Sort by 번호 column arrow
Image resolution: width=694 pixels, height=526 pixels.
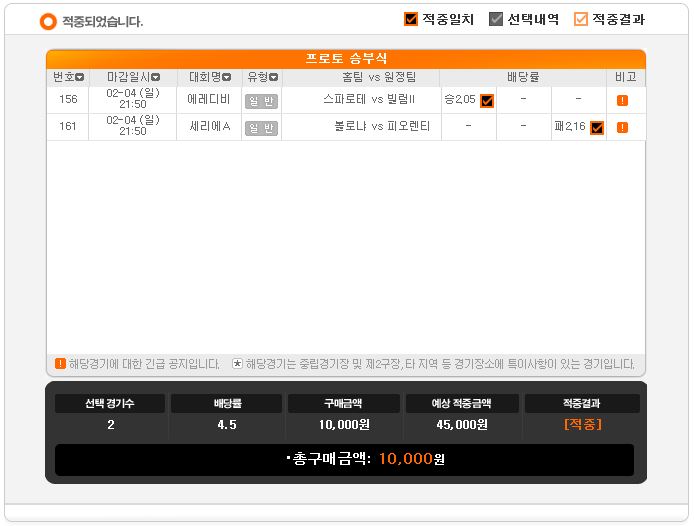pos(80,77)
